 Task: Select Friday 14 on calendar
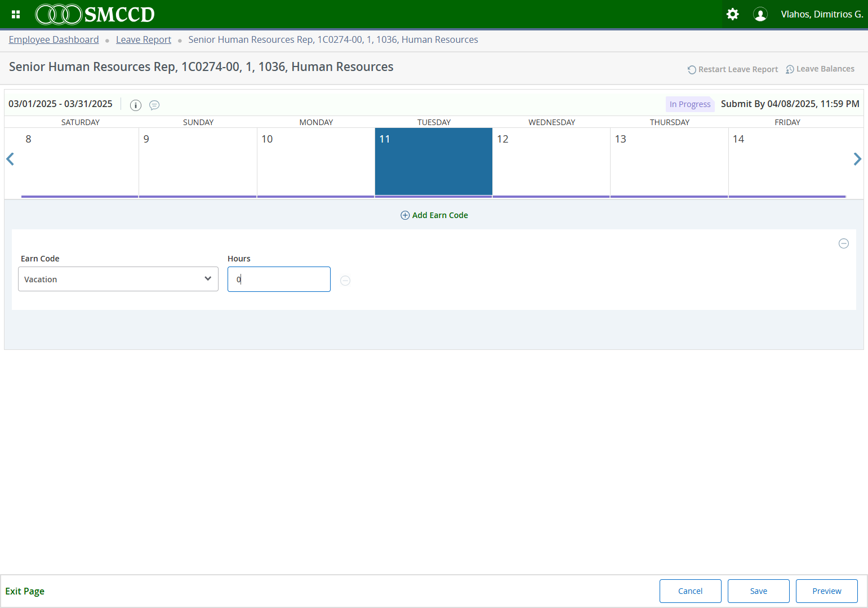787,162
